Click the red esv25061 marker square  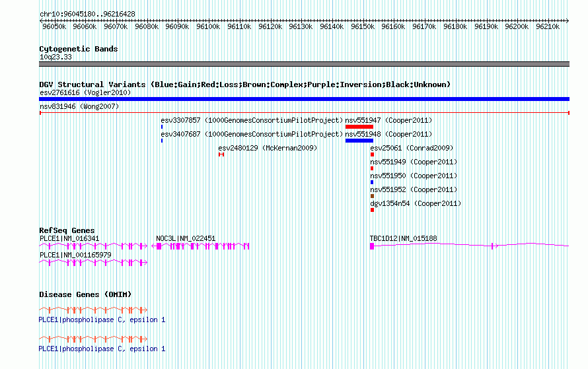[372, 154]
